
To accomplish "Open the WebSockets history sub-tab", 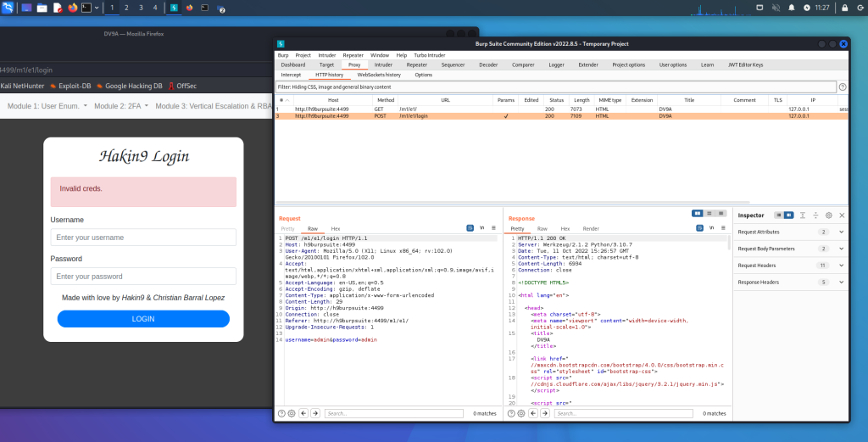I will click(x=379, y=75).
